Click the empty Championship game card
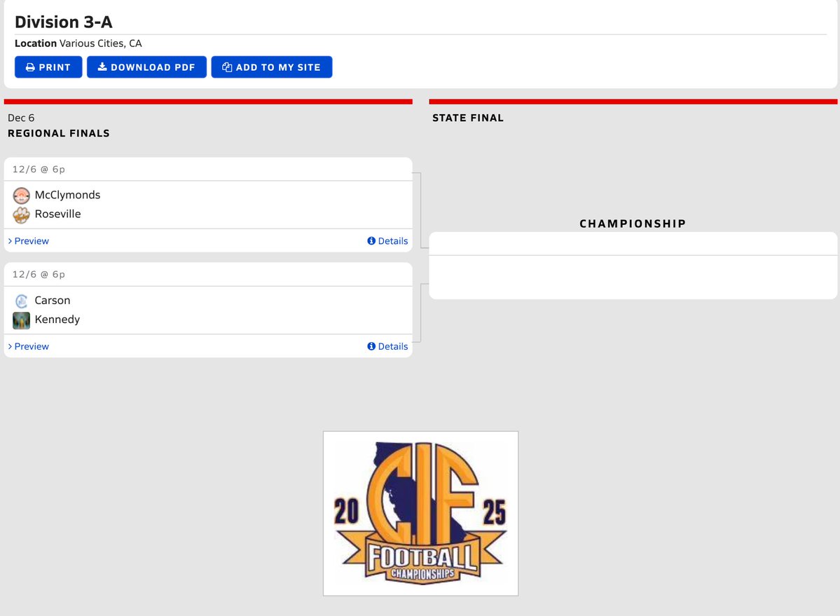 pos(633,266)
